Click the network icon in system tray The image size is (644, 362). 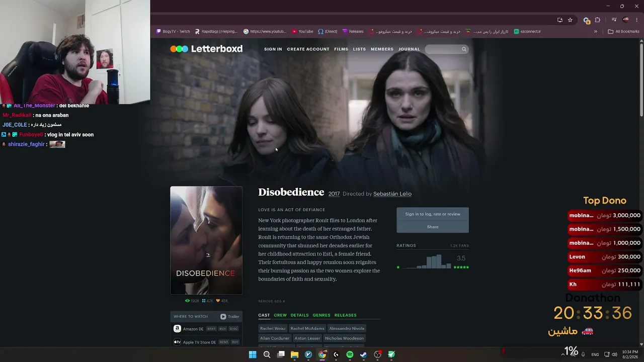(607, 354)
